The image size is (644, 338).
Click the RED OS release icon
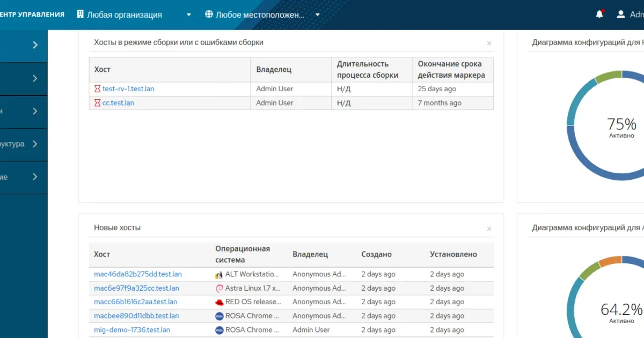pos(219,302)
